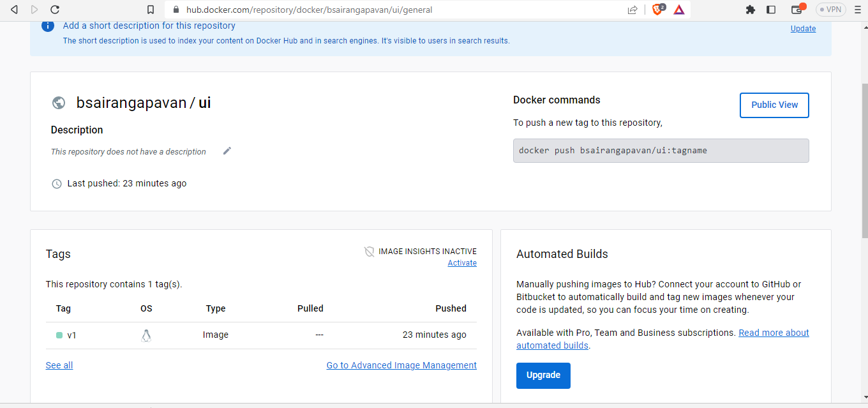The width and height of the screenshot is (868, 408).
Task: Open the Brave Wallet icon
Action: 797,10
